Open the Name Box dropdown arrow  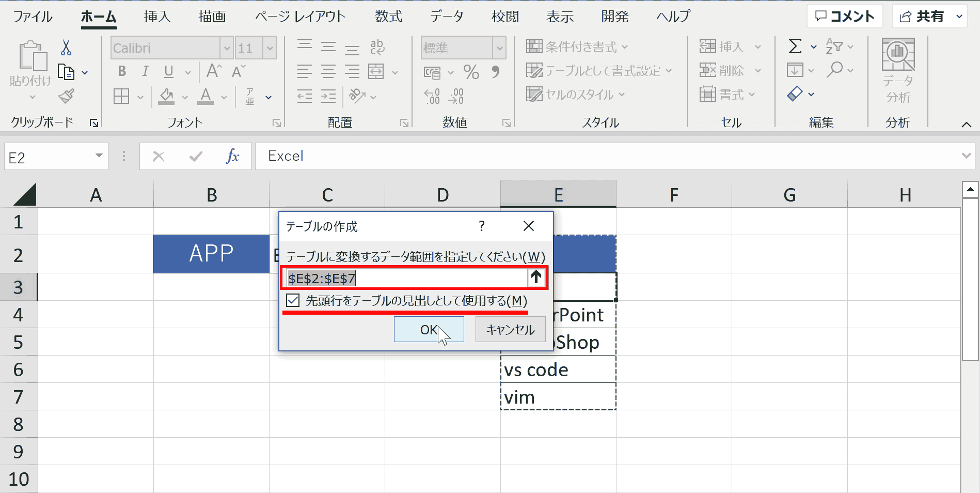99,156
